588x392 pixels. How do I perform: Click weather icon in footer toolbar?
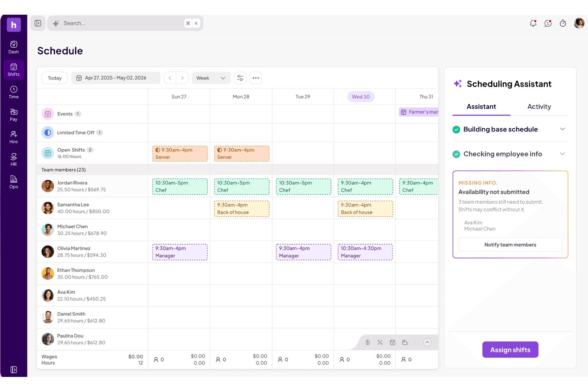[x=405, y=342]
